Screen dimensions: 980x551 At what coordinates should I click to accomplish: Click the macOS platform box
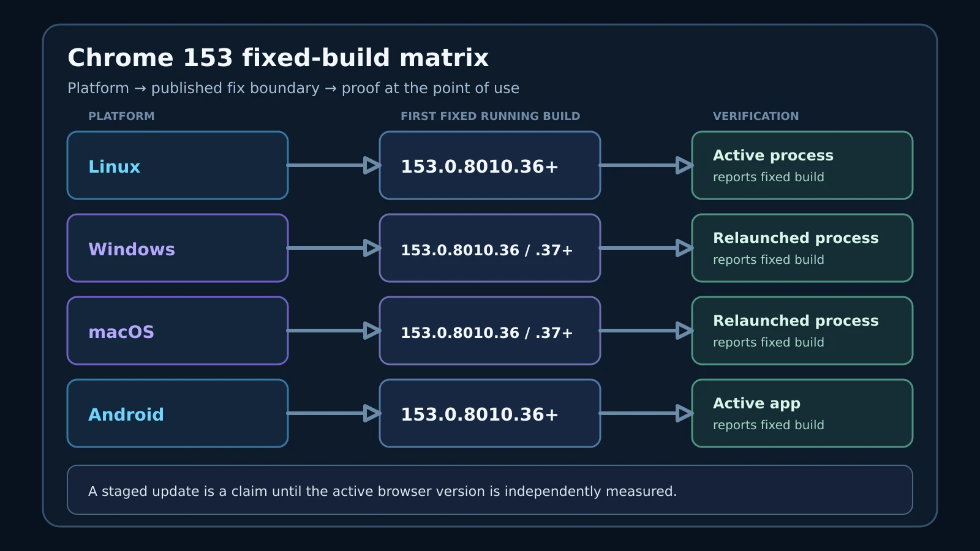click(x=178, y=331)
